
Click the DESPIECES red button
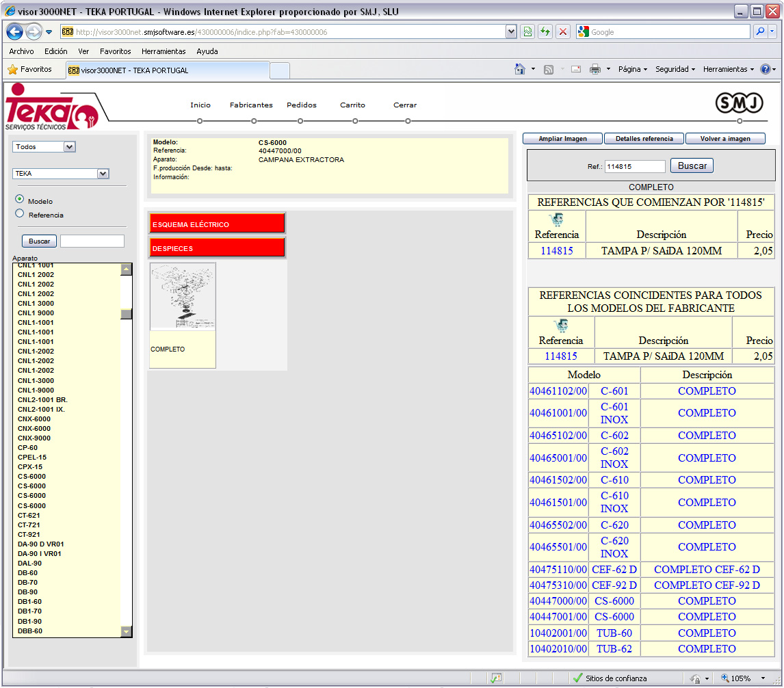pyautogui.click(x=216, y=248)
